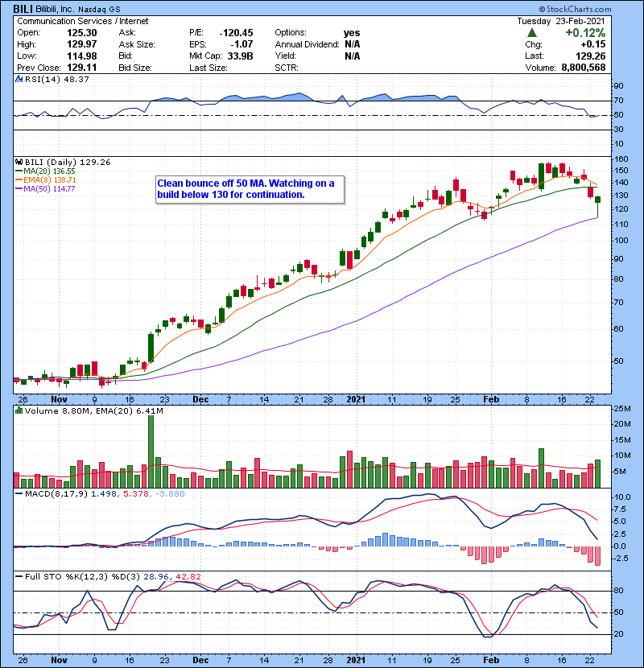Viewport: 644px width, 668px height.
Task: Select the 'Communication Services / Internet' sector text
Action: [x=83, y=21]
